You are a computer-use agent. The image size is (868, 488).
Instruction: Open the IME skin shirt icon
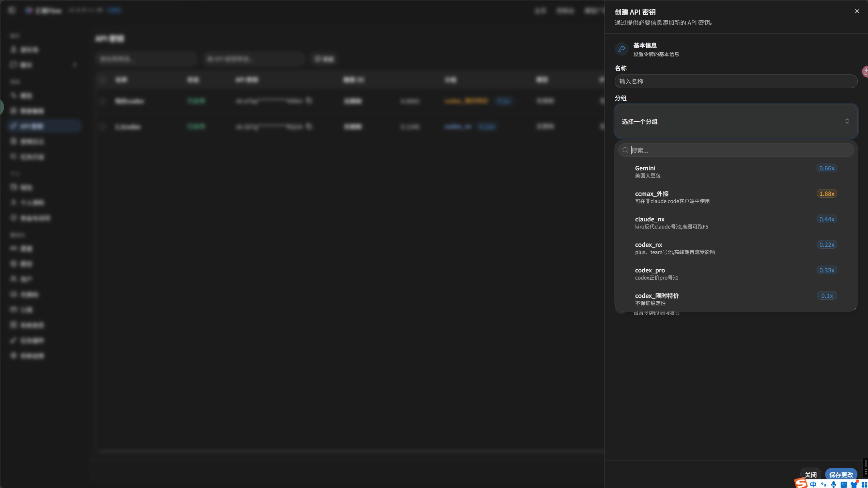854,484
